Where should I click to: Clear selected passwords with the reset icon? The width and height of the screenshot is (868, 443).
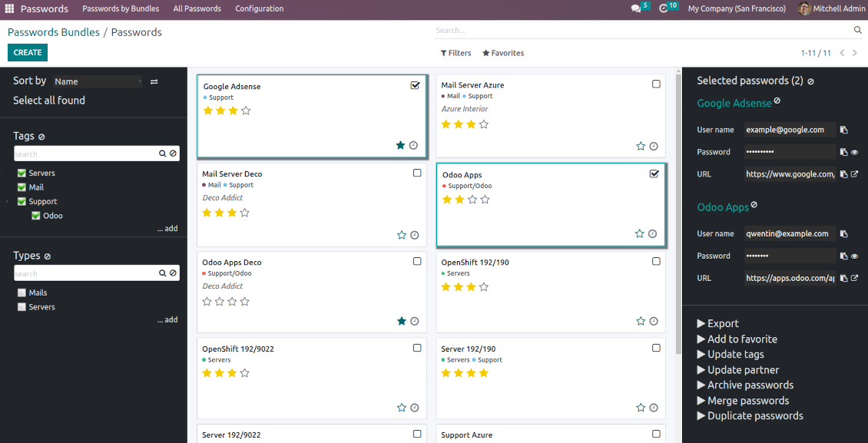click(810, 81)
